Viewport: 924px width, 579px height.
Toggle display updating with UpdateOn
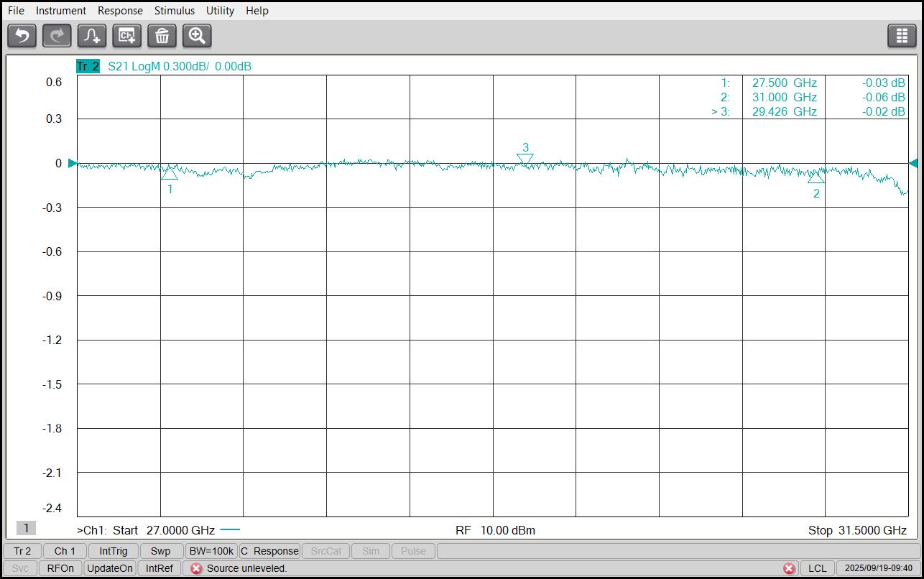tap(110, 568)
